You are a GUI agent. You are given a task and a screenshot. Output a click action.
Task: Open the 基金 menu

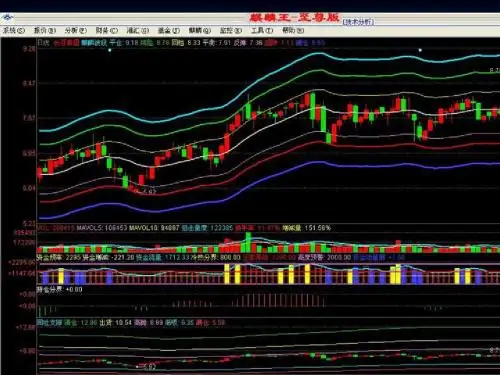(168, 30)
